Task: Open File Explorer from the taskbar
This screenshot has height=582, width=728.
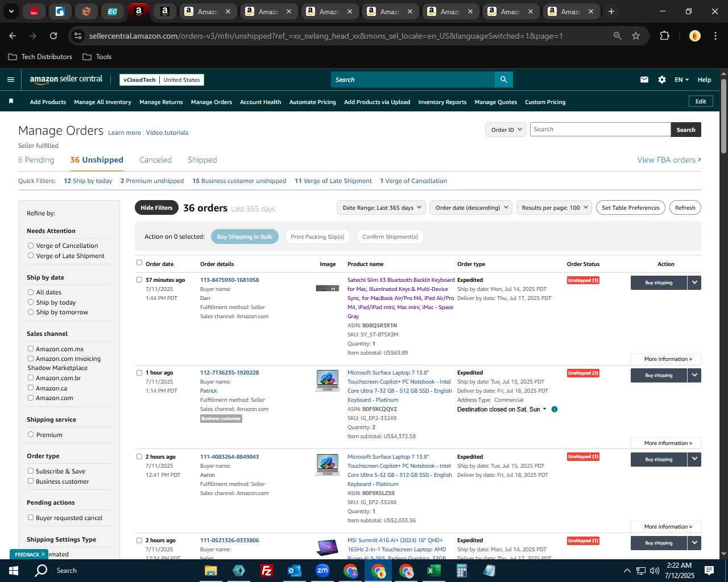Action: [x=211, y=571]
